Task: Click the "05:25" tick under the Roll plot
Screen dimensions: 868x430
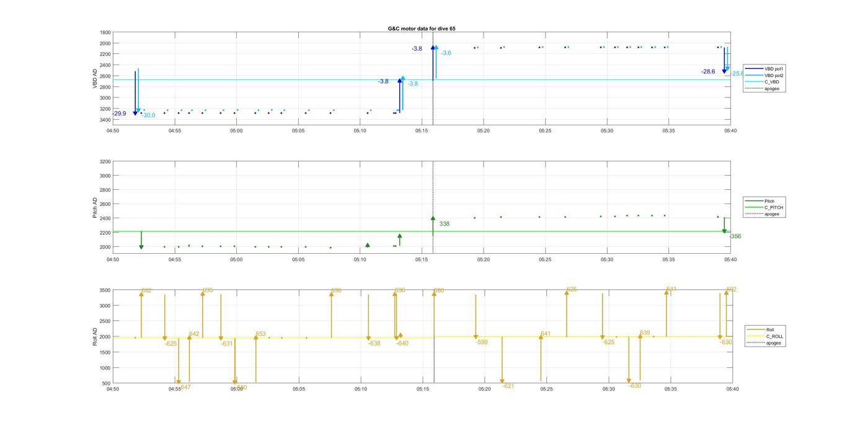Action: click(546, 389)
